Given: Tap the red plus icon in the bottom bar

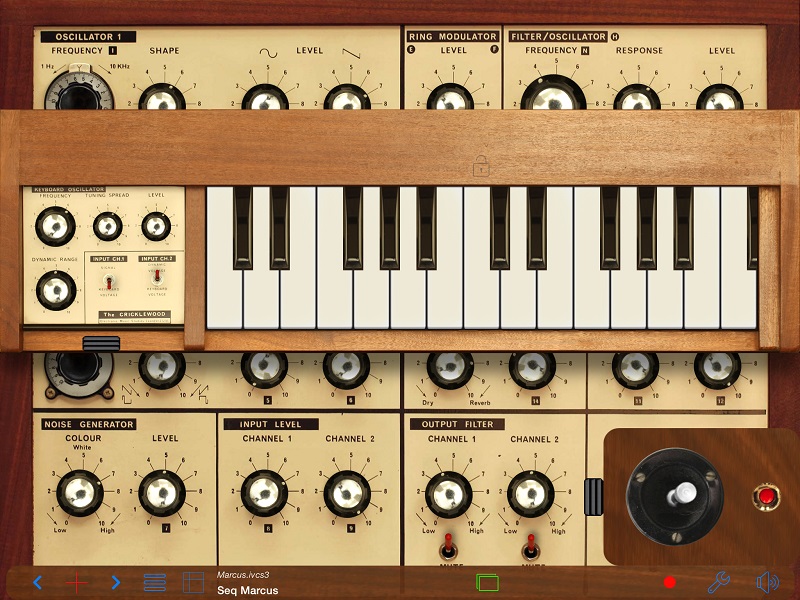Looking at the screenshot, I should point(77,582).
